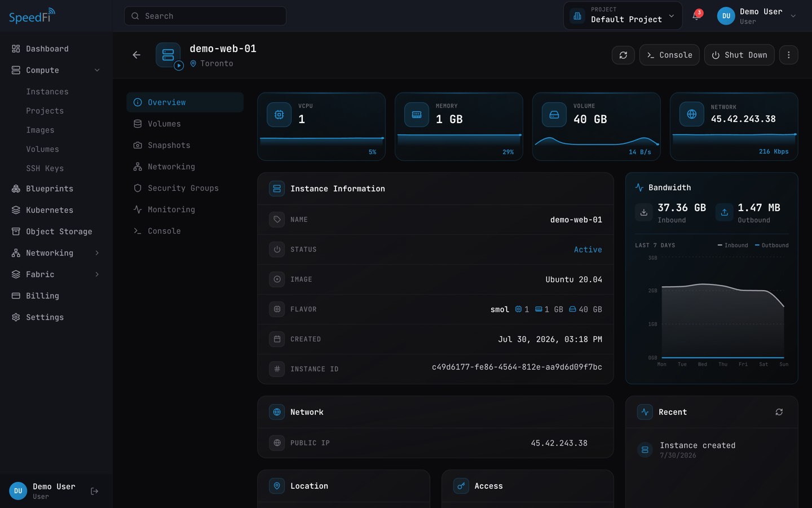The height and width of the screenshot is (508, 812).
Task: Click the Network globe icon in stats card
Action: click(692, 114)
